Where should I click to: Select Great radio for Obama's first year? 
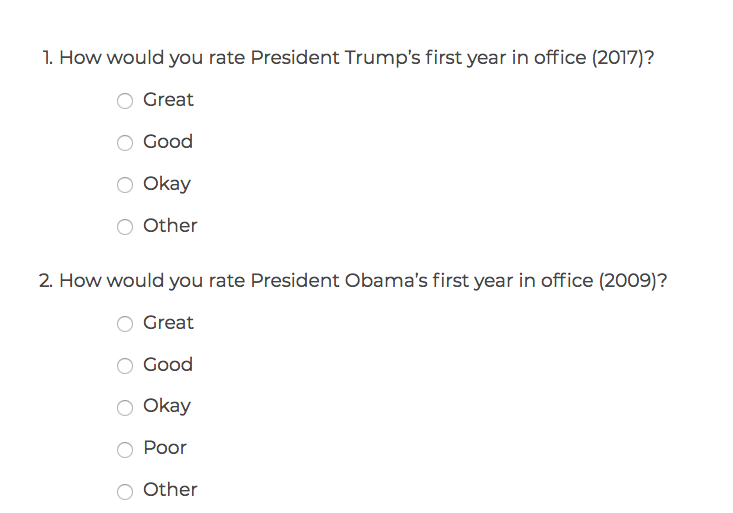(125, 324)
